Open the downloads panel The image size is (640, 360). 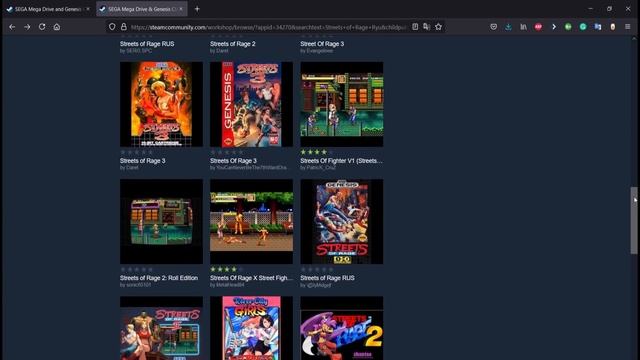pos(508,27)
